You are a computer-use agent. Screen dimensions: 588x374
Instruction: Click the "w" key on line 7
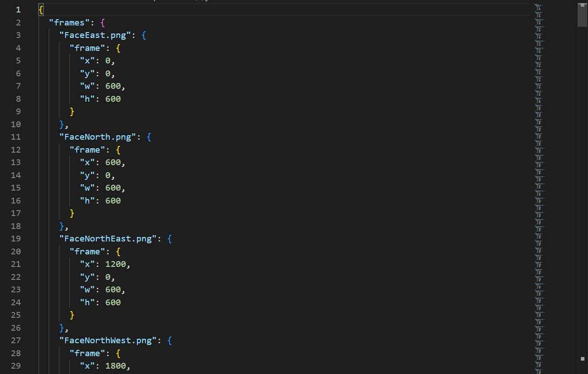[87, 86]
